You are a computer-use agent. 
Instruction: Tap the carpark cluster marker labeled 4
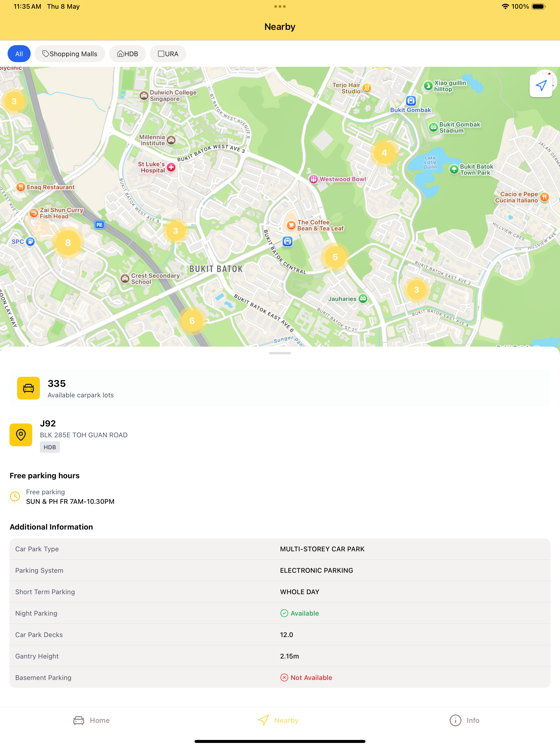pyautogui.click(x=384, y=153)
